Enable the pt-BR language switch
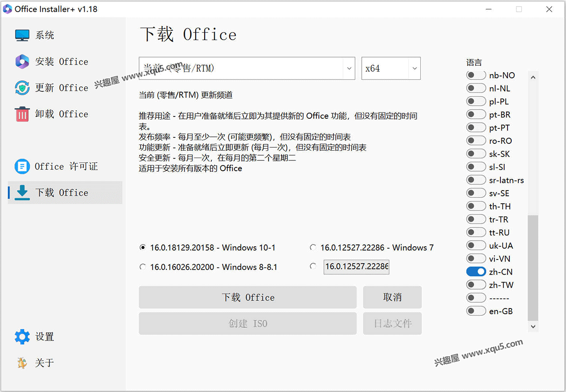Image resolution: width=566 pixels, height=392 pixels. (476, 115)
